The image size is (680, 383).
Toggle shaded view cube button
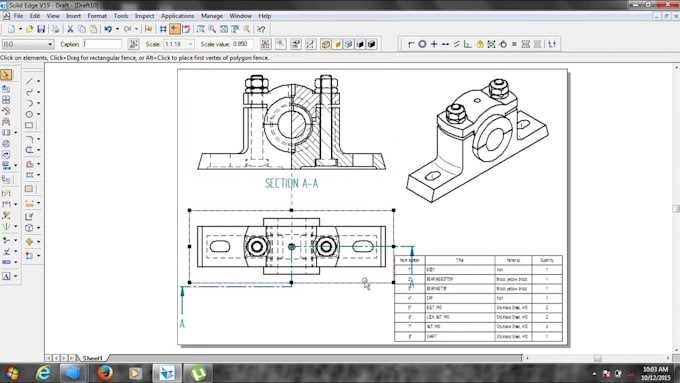348,44
